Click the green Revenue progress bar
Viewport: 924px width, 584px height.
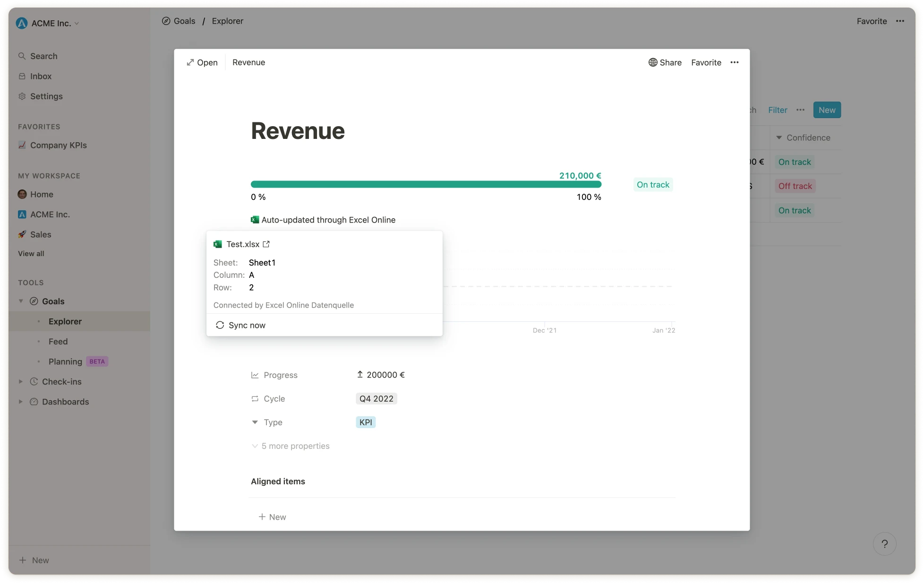coord(426,184)
